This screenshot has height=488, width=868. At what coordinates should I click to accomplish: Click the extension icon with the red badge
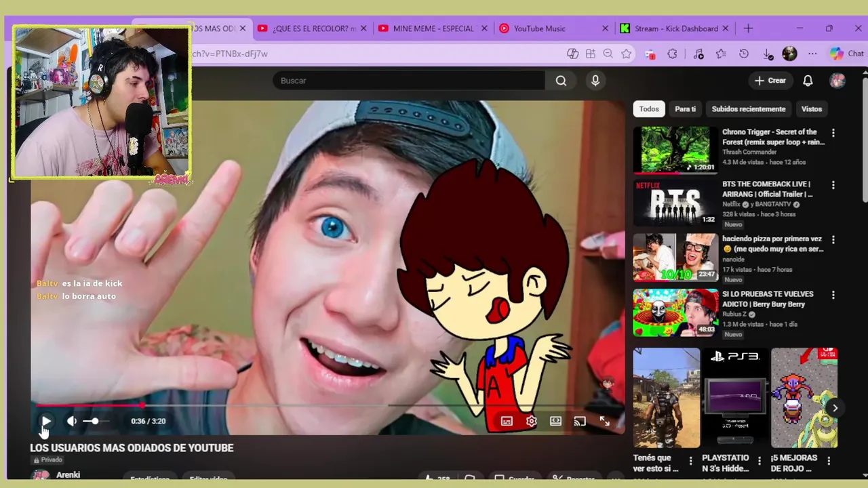650,54
